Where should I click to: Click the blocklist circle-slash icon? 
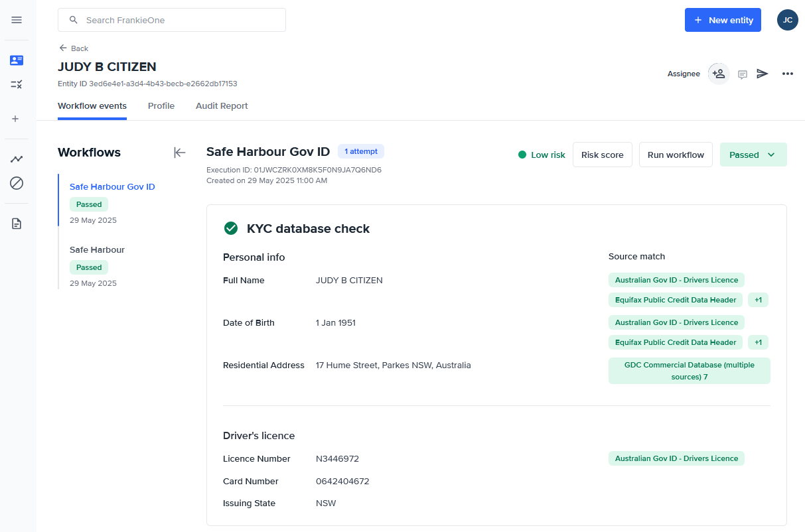pos(17,183)
